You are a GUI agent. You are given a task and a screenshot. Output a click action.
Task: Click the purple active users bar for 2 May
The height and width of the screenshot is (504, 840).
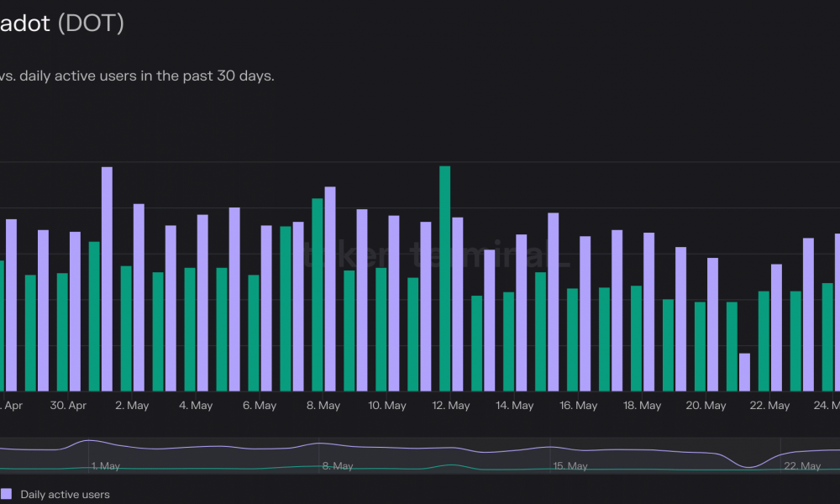tap(139, 297)
